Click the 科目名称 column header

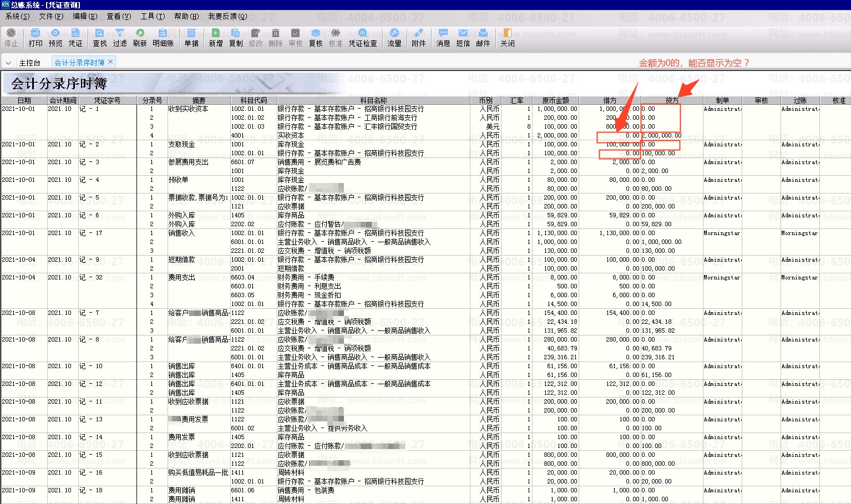point(373,100)
